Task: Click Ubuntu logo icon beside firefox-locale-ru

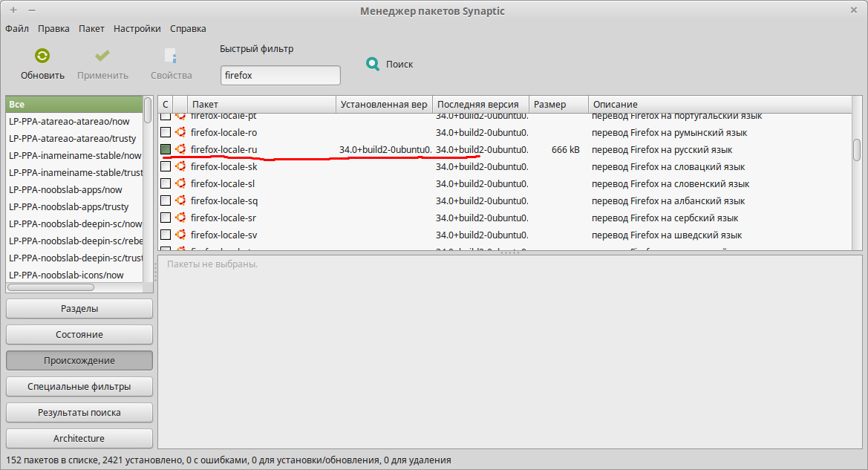Action: tap(180, 149)
